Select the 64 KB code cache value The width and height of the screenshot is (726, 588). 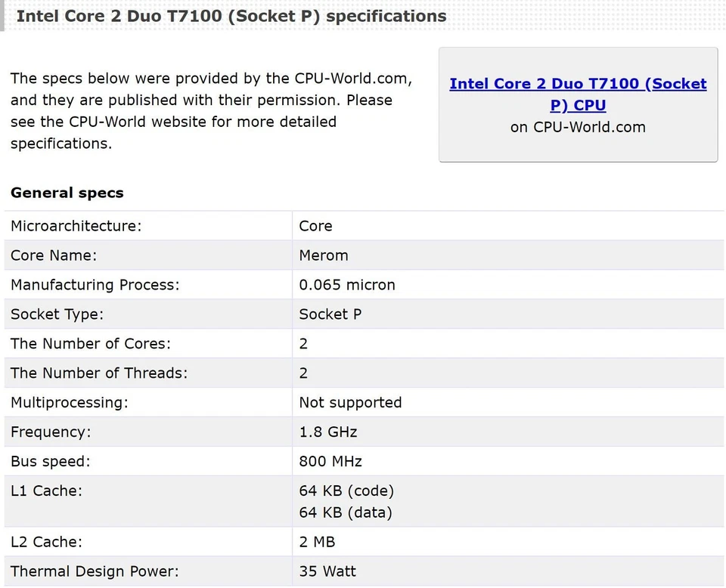point(346,491)
